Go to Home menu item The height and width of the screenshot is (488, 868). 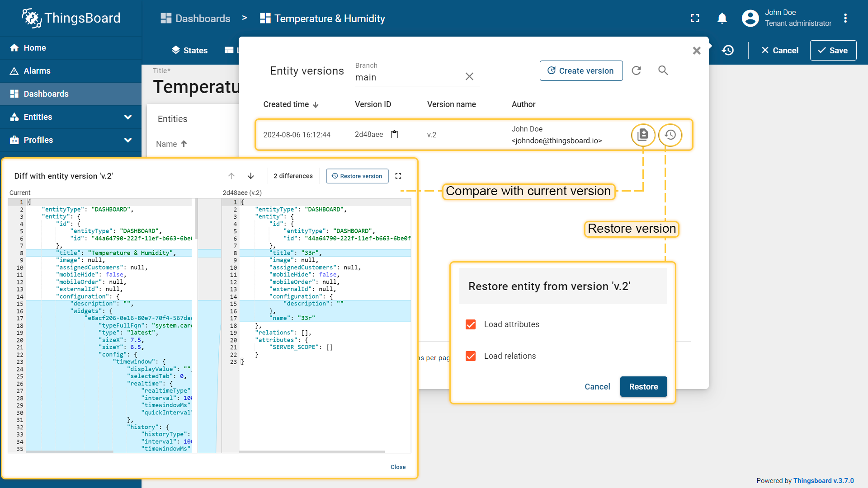(35, 48)
